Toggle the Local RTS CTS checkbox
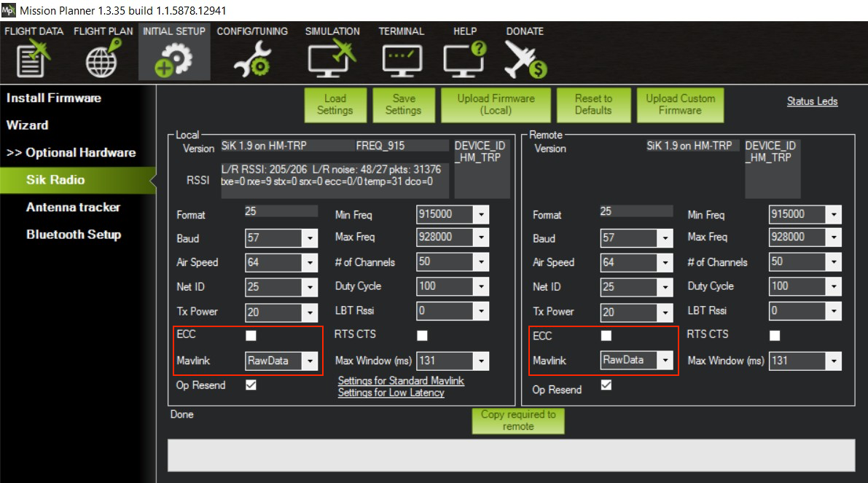This screenshot has width=868, height=483. pos(423,335)
